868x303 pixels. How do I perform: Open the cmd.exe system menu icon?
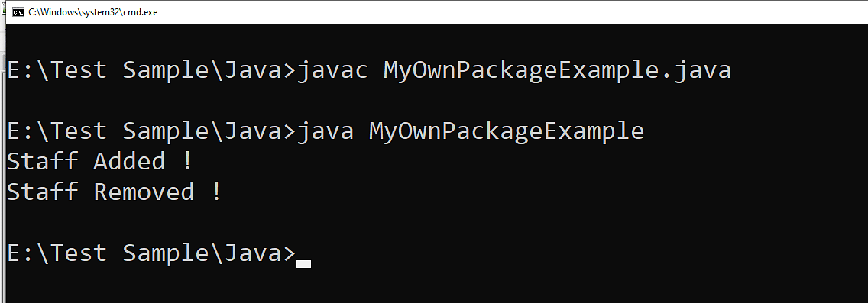click(18, 11)
